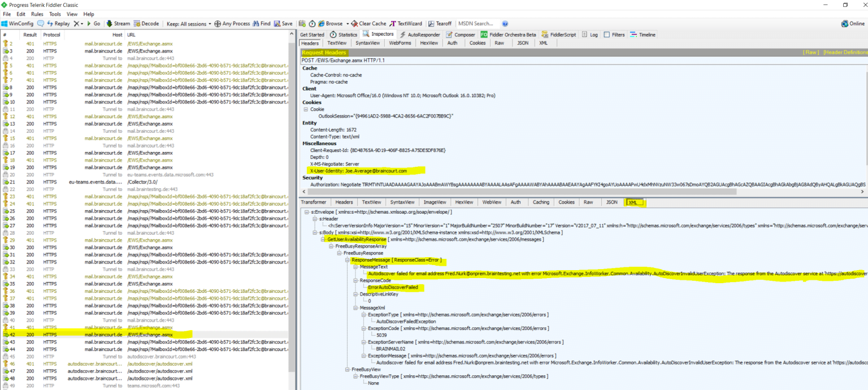This screenshot has height=390, width=868.
Task: Open the Composer tab
Action: [x=461, y=34]
